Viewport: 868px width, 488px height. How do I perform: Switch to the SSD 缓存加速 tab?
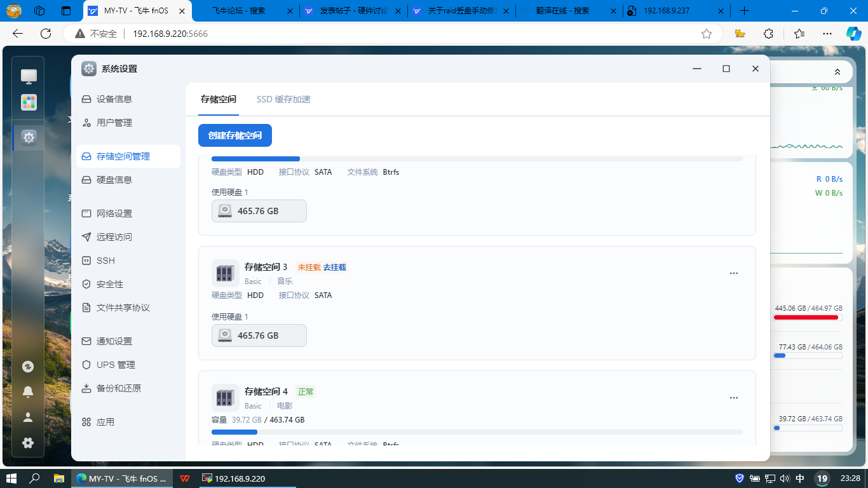(283, 99)
